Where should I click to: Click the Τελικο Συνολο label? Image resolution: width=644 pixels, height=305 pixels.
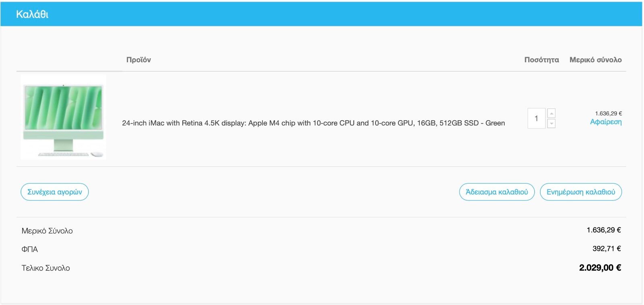pos(45,268)
